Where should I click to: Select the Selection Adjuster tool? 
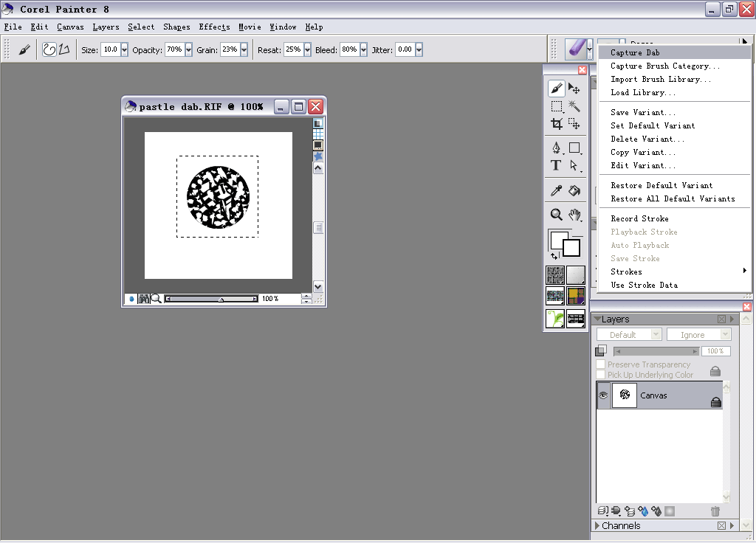click(574, 124)
